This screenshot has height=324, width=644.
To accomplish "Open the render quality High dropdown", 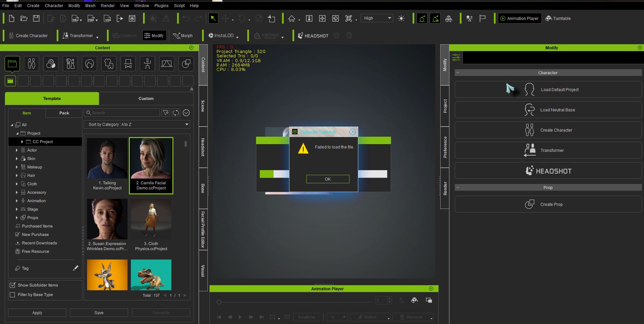I will click(377, 18).
